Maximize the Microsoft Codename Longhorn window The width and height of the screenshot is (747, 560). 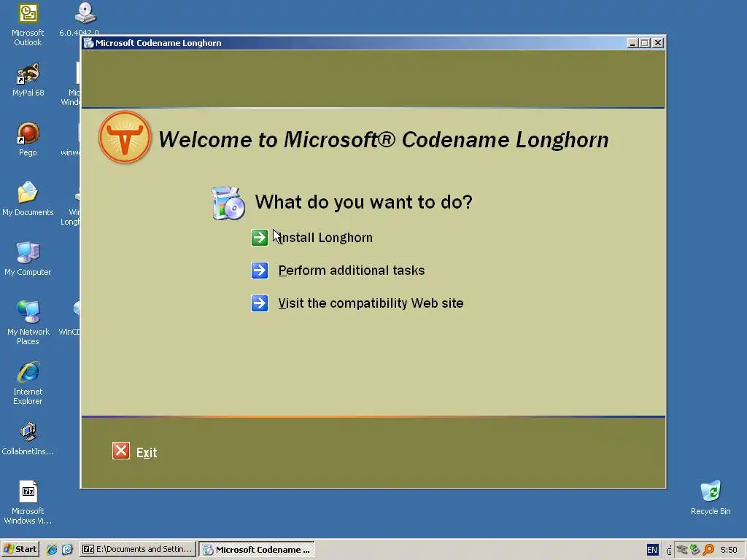click(645, 43)
